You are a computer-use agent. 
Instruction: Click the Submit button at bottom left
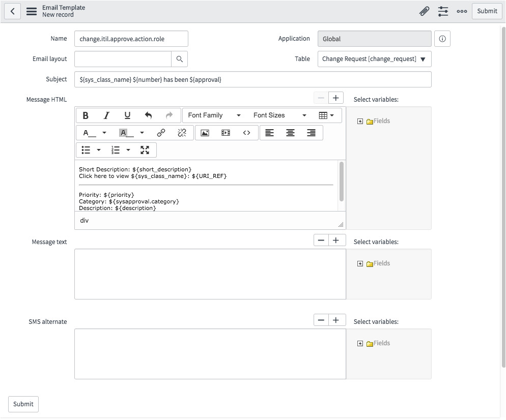click(23, 404)
